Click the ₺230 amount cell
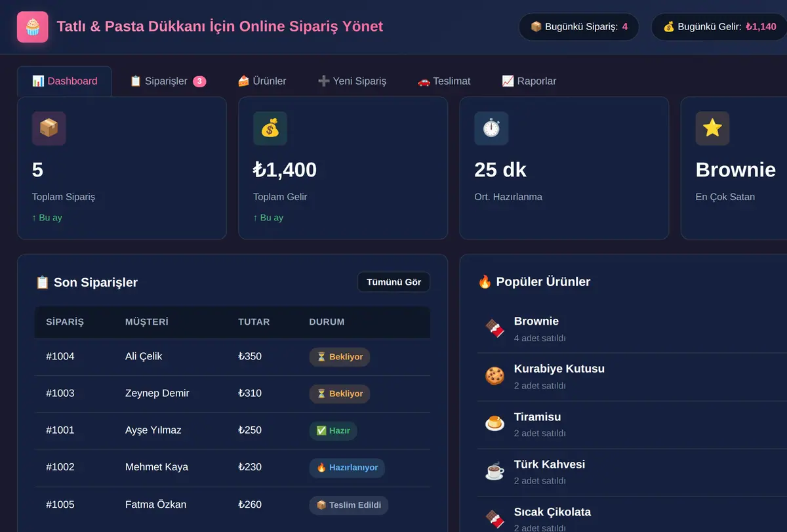Viewport: 787px width, 532px height. [250, 467]
